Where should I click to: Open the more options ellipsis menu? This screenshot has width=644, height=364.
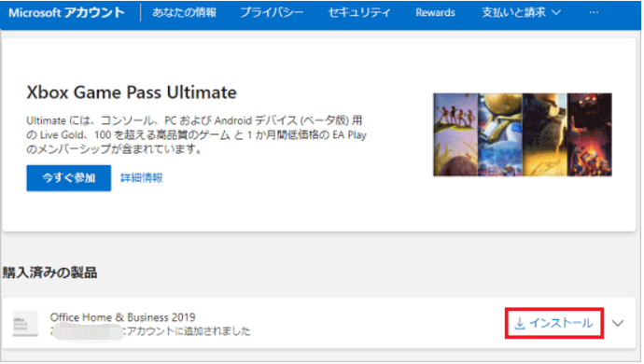tap(594, 13)
